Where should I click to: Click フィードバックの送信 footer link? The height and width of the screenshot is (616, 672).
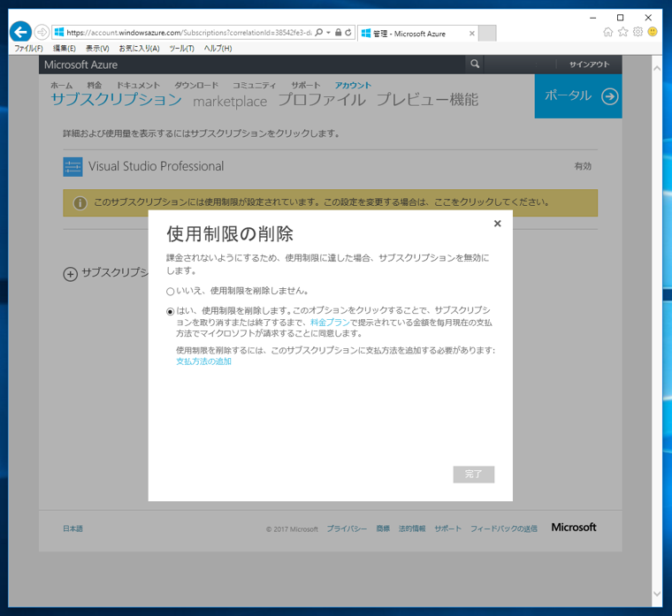pyautogui.click(x=504, y=529)
